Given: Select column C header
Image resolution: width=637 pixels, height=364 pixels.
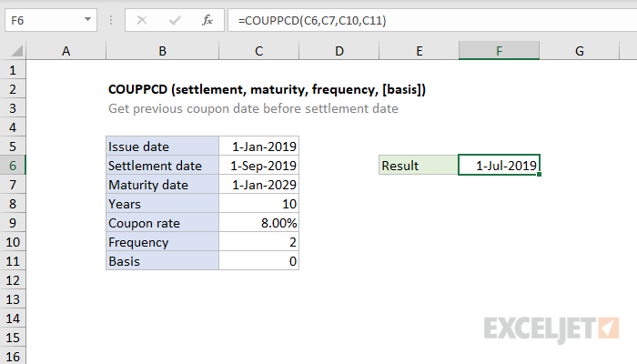Looking at the screenshot, I should [258, 51].
